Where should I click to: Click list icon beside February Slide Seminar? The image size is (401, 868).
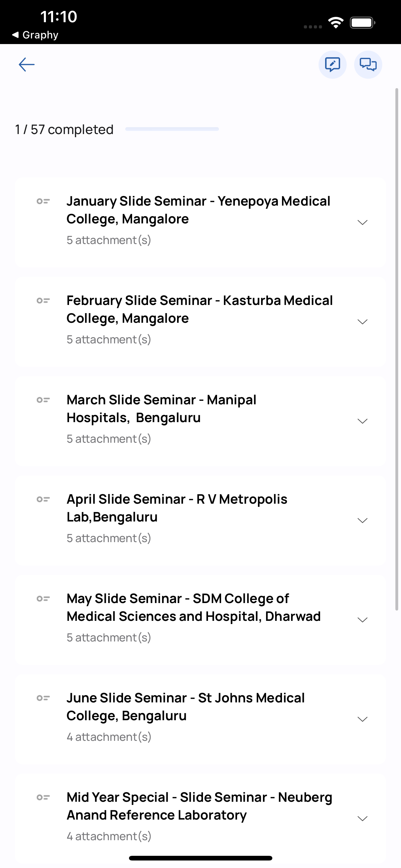pyautogui.click(x=43, y=301)
